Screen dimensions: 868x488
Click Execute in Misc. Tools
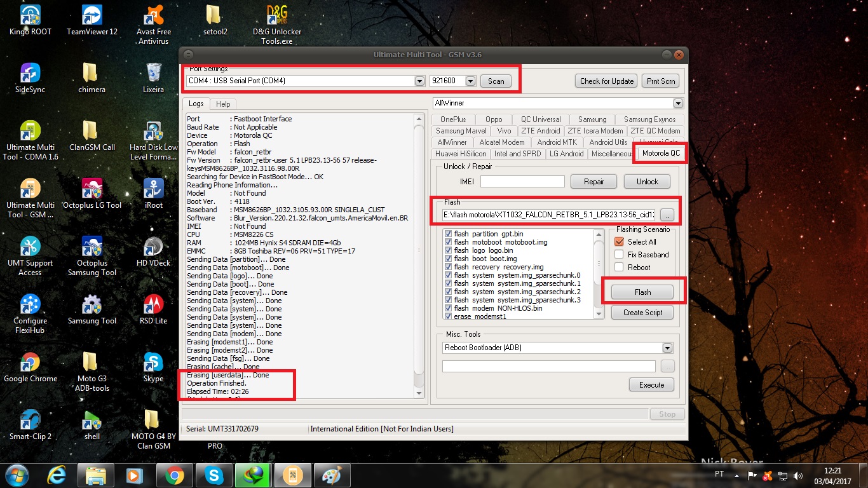(651, 384)
